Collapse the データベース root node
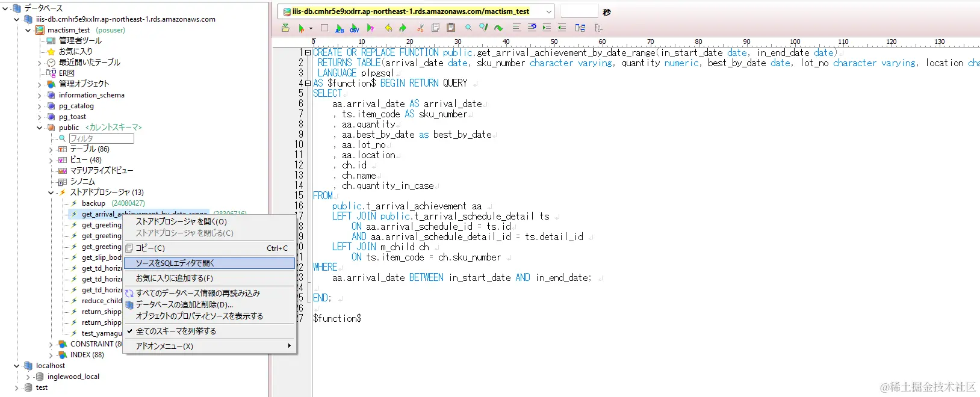 pos(5,8)
